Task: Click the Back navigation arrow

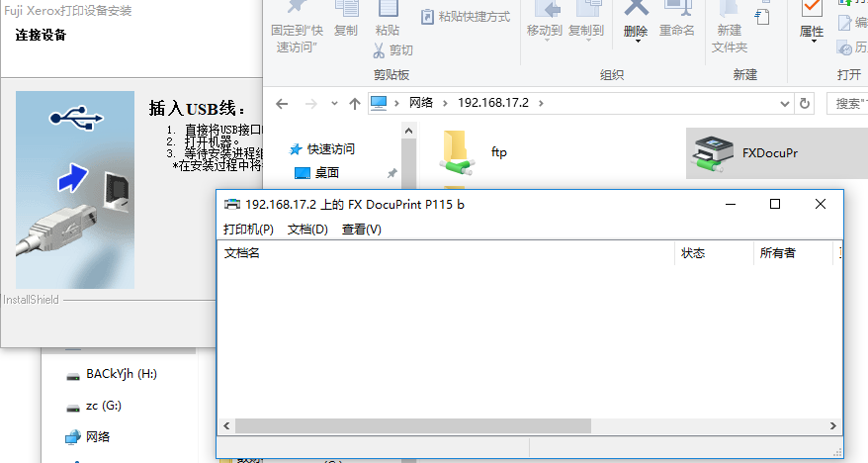Action: pyautogui.click(x=282, y=103)
